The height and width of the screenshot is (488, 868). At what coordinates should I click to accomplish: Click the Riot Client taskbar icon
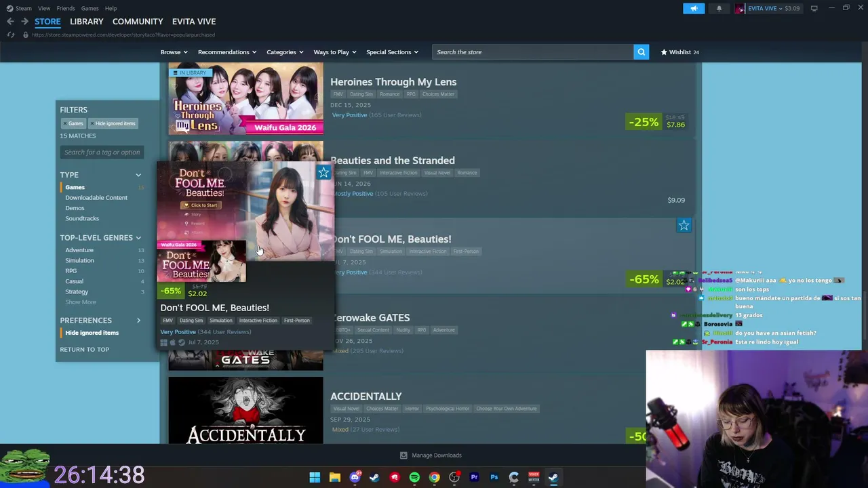[394, 477]
